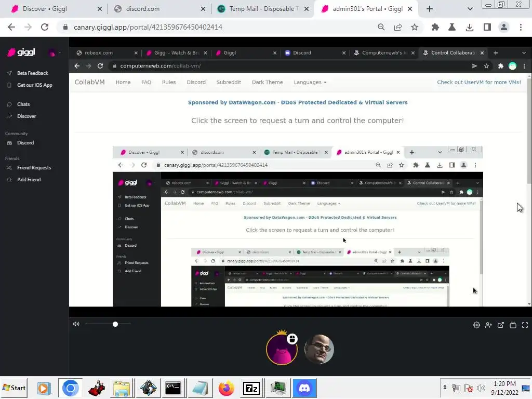Open CollabVM Rules link

[169, 82]
